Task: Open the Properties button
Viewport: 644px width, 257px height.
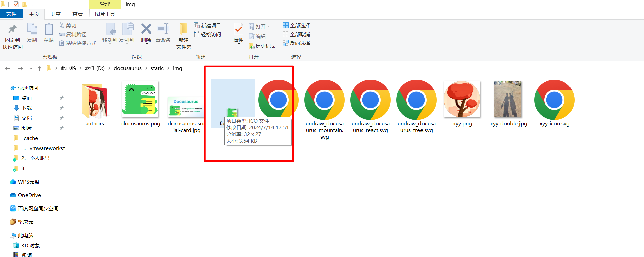Action: pos(238,33)
